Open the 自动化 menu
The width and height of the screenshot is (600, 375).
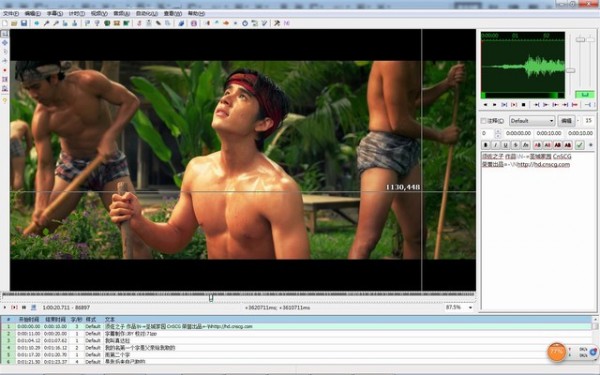(x=147, y=13)
